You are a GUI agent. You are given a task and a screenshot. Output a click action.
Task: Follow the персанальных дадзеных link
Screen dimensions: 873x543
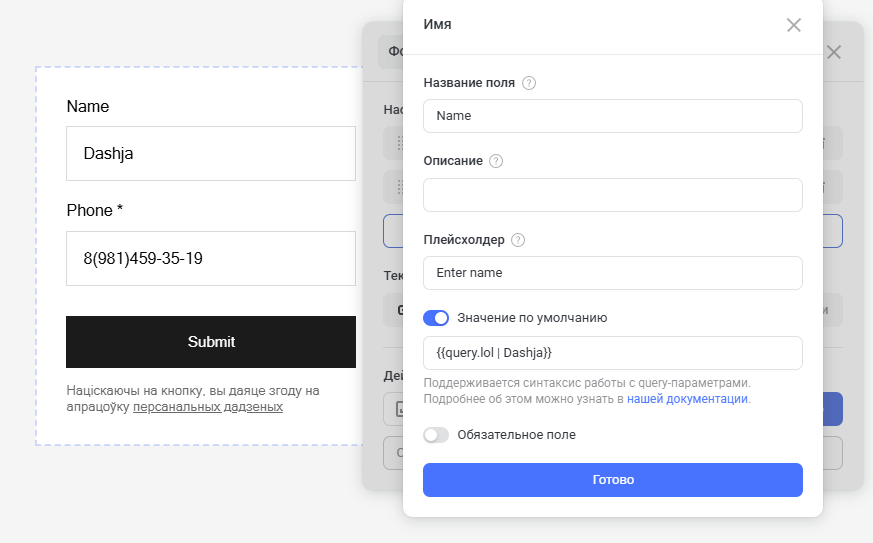pos(208,407)
